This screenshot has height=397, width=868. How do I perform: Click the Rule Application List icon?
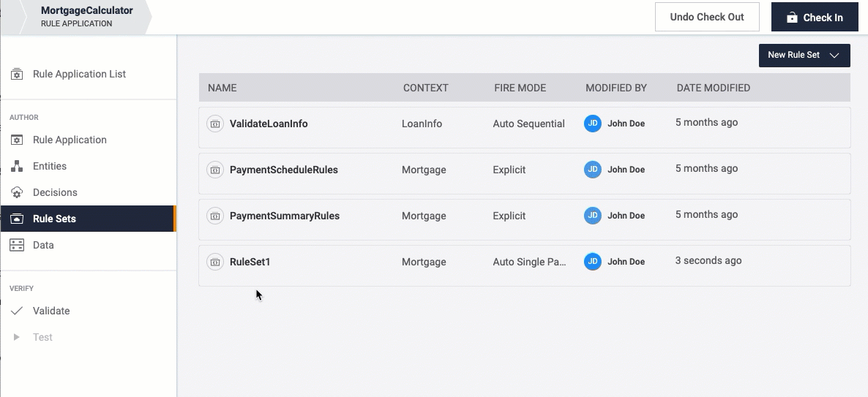17,75
